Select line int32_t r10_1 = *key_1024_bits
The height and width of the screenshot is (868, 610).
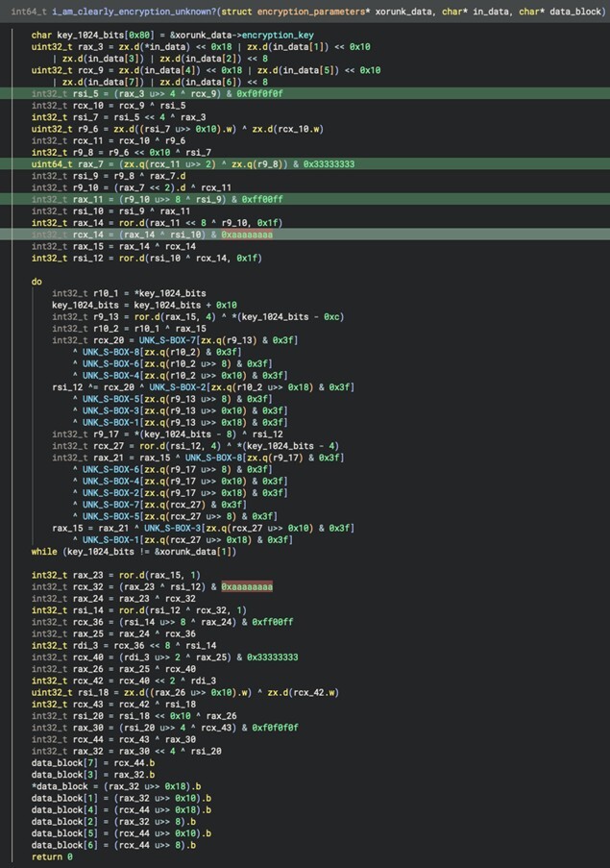[129, 293]
